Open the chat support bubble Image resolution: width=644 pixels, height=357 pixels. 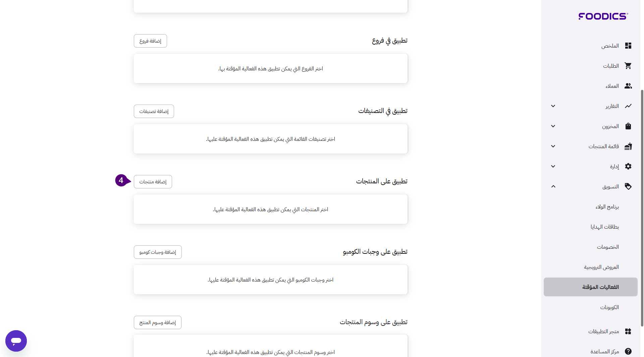(x=16, y=341)
